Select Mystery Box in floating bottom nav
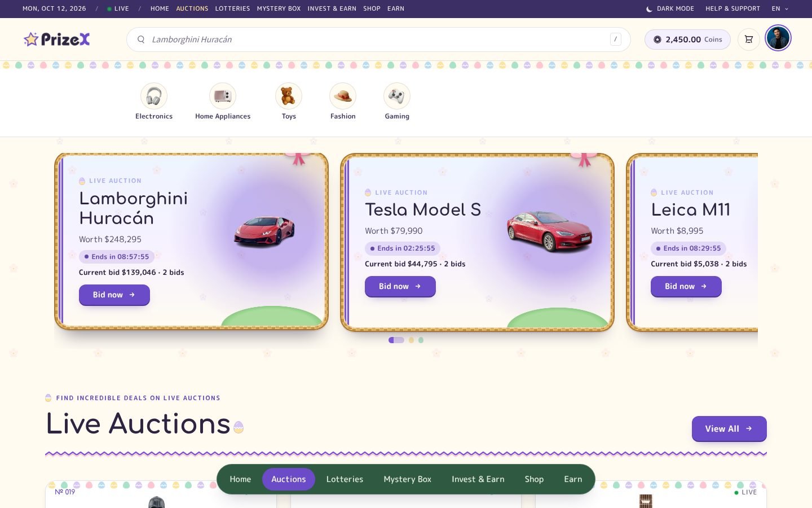 coord(408,479)
